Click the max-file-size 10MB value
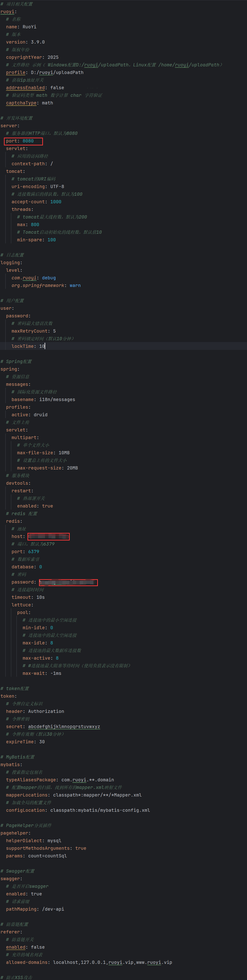The image size is (247, 980). (64, 453)
